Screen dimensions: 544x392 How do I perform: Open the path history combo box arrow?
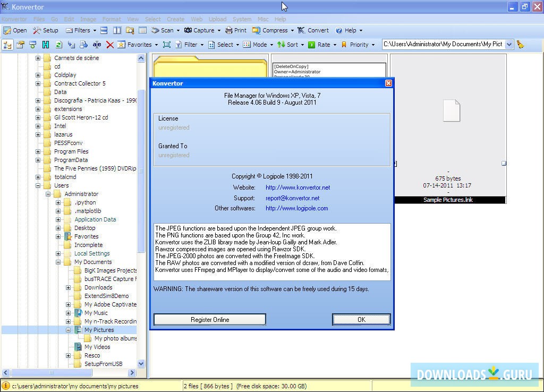[x=509, y=45]
